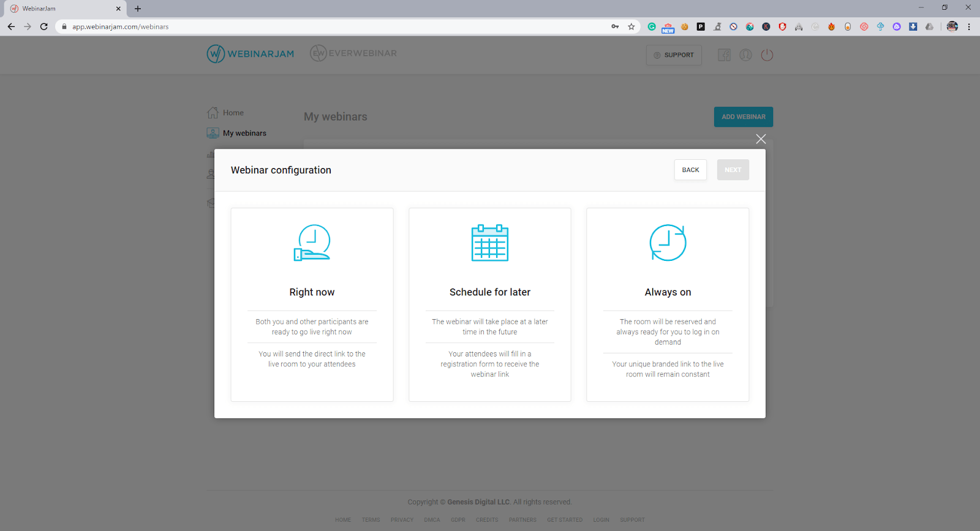
Task: Choose the Always on option
Action: tap(668, 305)
